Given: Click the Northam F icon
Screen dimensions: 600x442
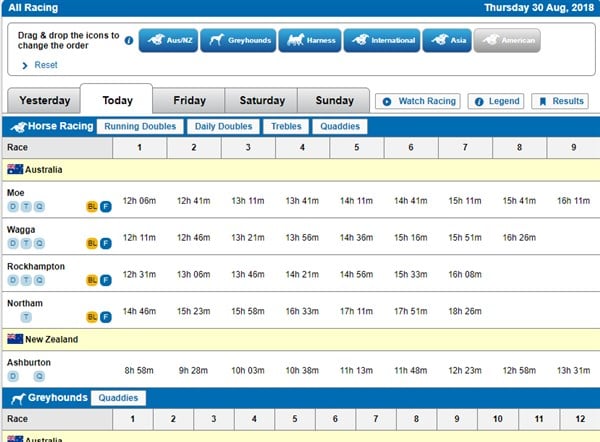Looking at the screenshot, I should coord(106,317).
